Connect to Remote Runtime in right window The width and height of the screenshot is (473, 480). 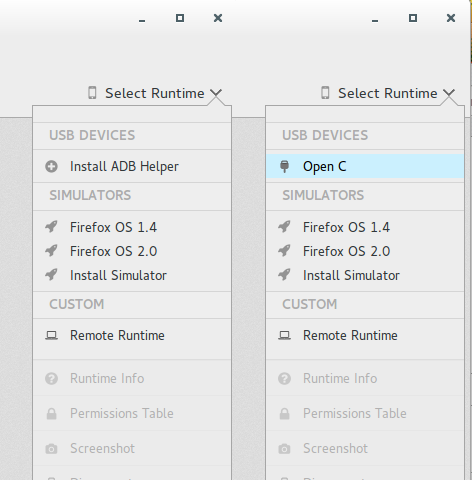[x=365, y=336]
